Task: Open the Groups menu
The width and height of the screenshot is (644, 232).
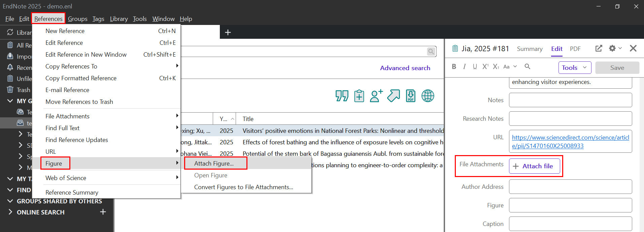Action: click(x=77, y=19)
